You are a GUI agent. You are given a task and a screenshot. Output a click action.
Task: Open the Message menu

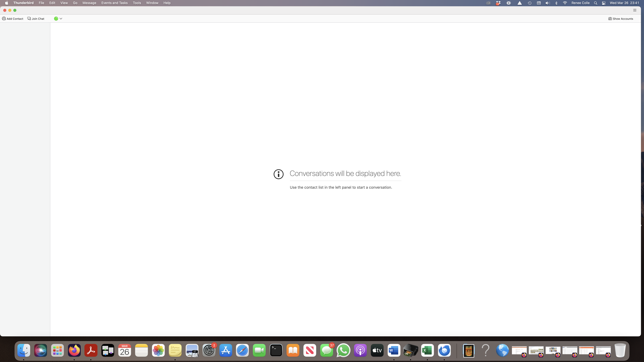point(89,3)
